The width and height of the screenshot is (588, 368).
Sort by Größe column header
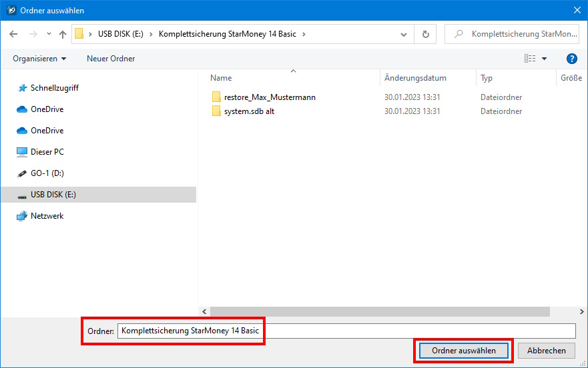571,78
